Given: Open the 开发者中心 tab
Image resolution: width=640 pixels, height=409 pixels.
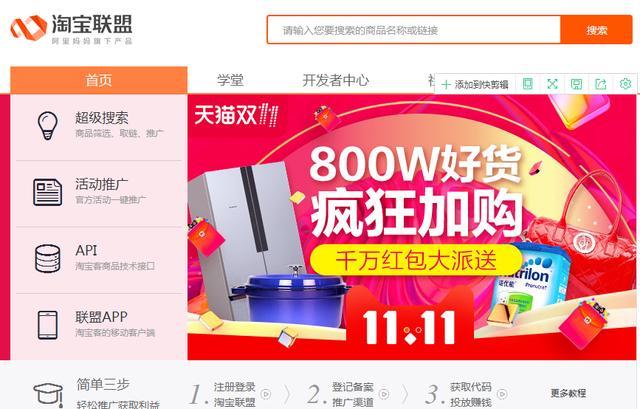Looking at the screenshot, I should click(336, 80).
